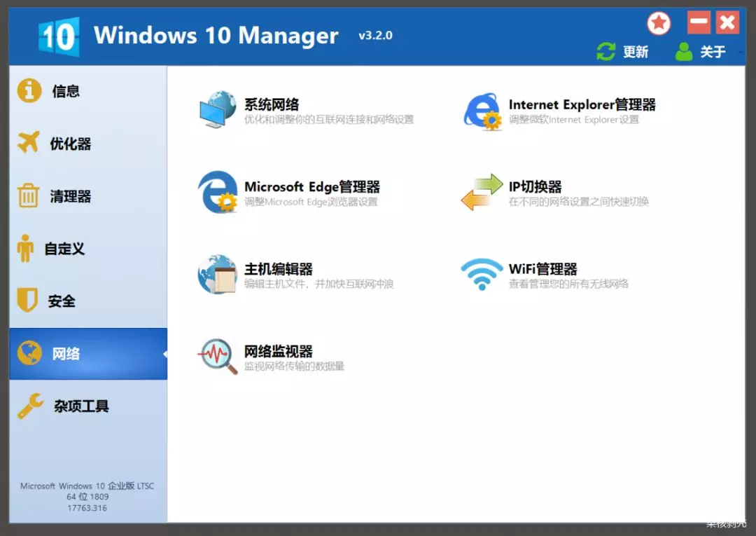
Task: Select the 自定义 sidebar item
Action: [x=88, y=249]
